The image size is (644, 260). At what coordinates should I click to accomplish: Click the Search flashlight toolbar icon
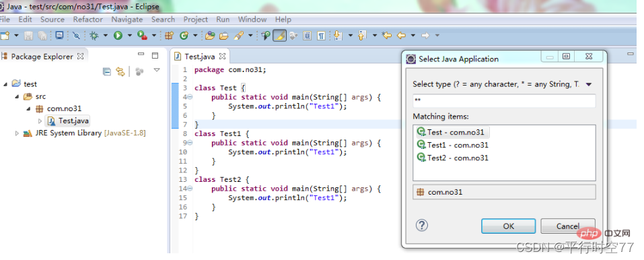[x=238, y=36]
